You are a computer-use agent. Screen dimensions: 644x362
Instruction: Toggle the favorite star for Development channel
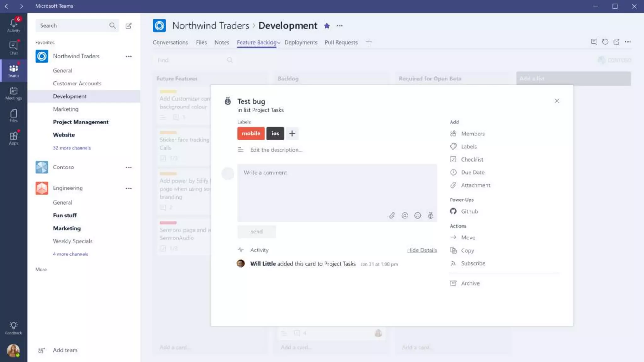pyautogui.click(x=327, y=26)
